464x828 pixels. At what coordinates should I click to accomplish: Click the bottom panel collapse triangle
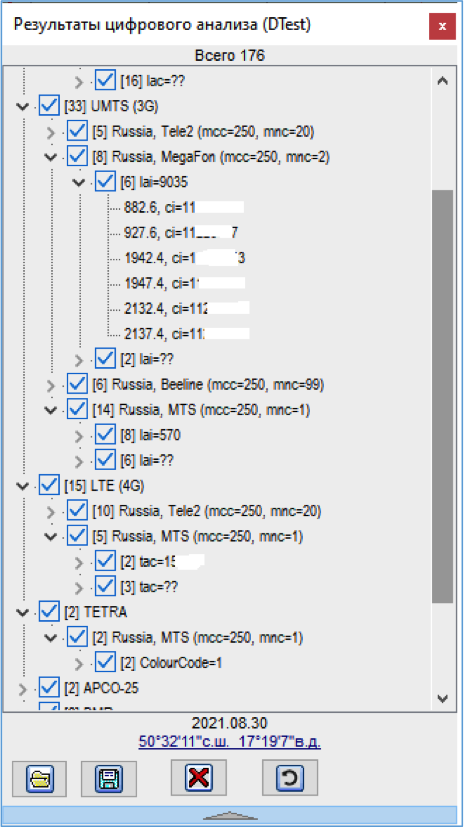pyautogui.click(x=230, y=816)
